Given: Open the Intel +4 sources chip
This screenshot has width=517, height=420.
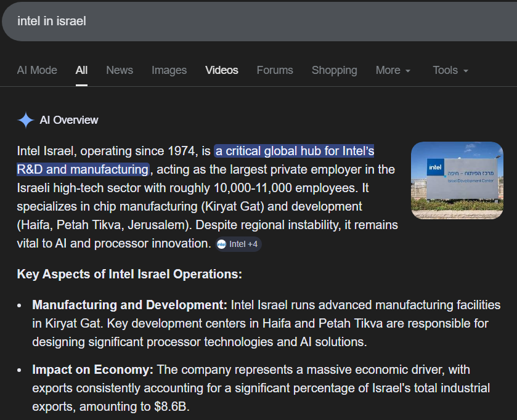Looking at the screenshot, I should click(238, 244).
